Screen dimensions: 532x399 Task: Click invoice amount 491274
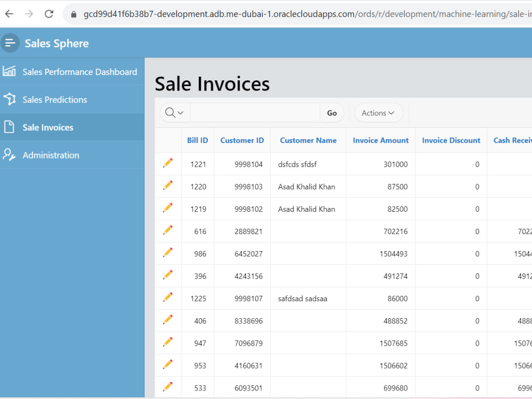click(x=396, y=276)
